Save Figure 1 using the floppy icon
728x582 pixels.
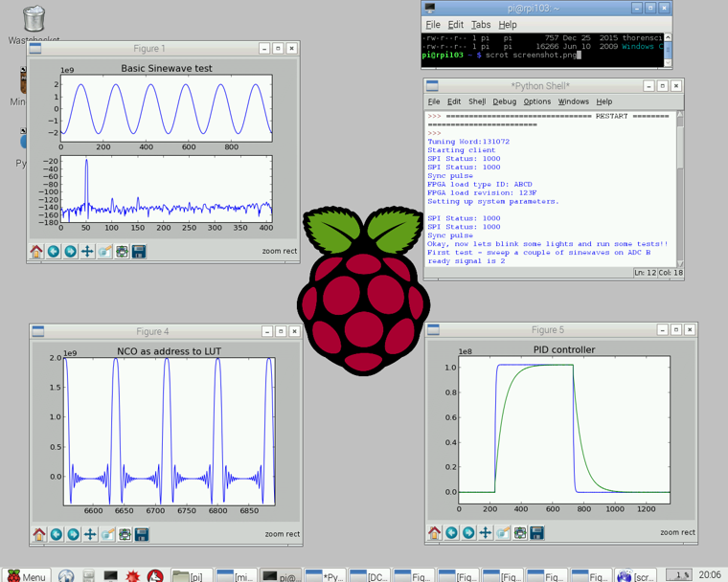coord(139,252)
